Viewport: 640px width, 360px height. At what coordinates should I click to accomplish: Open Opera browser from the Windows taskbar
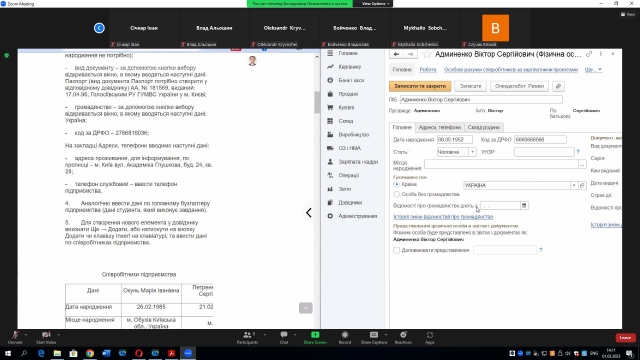click(x=139, y=353)
